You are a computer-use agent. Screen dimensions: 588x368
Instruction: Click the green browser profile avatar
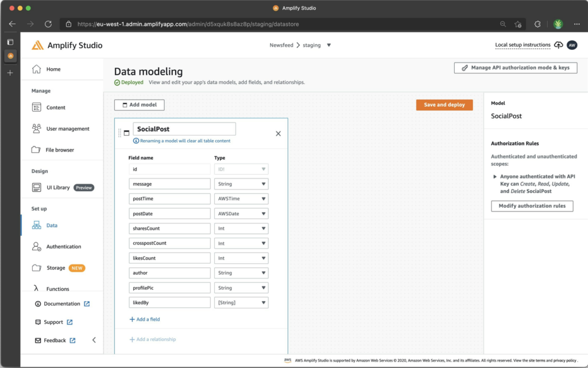pos(558,24)
